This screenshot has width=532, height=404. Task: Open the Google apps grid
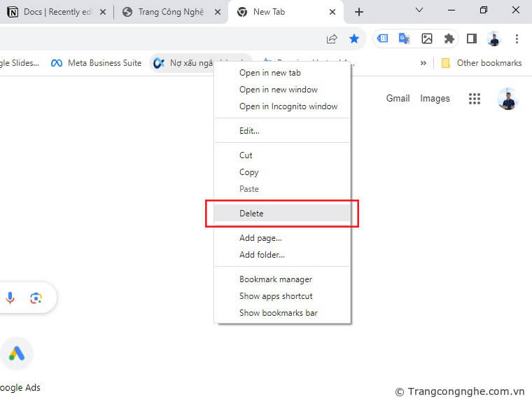[x=475, y=99]
